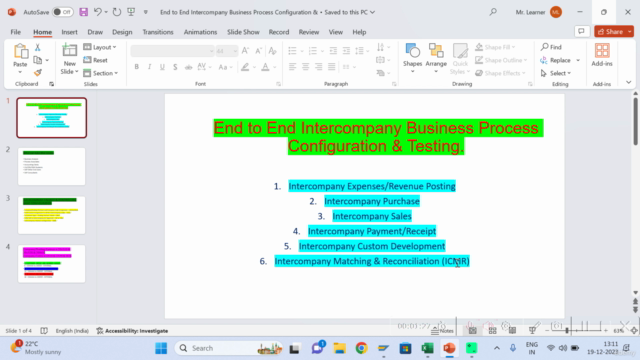Click the zoom slider in status bar
This screenshot has width=640, height=360.
coord(577,330)
